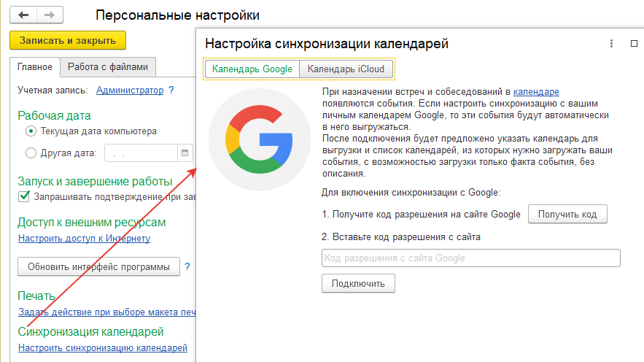The image size is (644, 362).
Task: Click into the Другая дата date field
Action: (x=141, y=153)
